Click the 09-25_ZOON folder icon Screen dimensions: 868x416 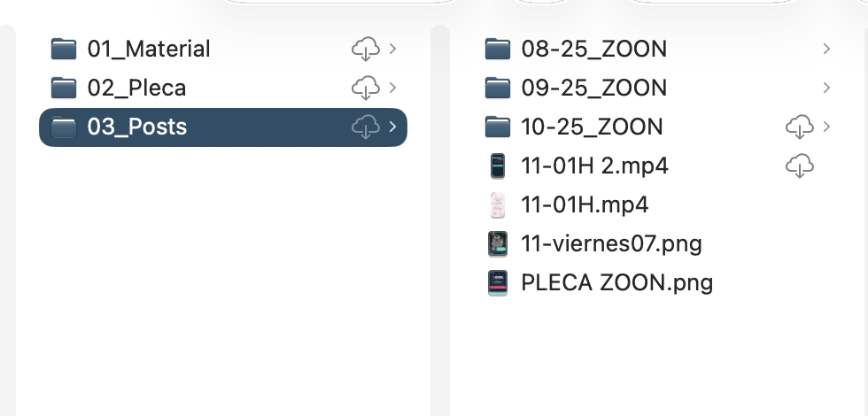click(498, 88)
